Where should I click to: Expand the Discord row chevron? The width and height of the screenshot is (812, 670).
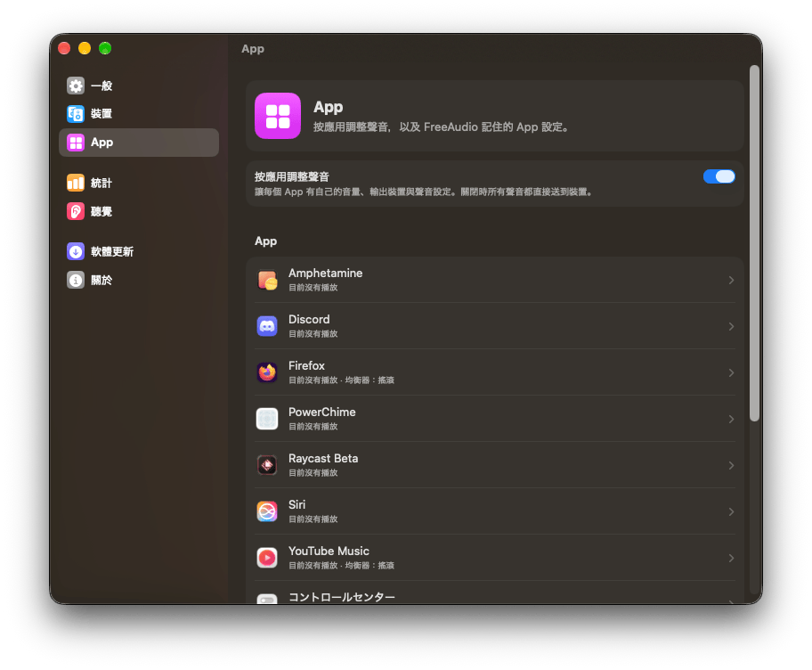point(731,326)
